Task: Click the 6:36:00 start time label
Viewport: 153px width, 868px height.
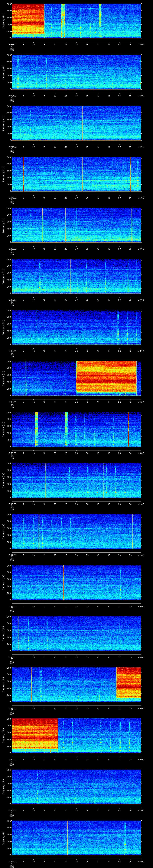Action: click(x=12, y=300)
